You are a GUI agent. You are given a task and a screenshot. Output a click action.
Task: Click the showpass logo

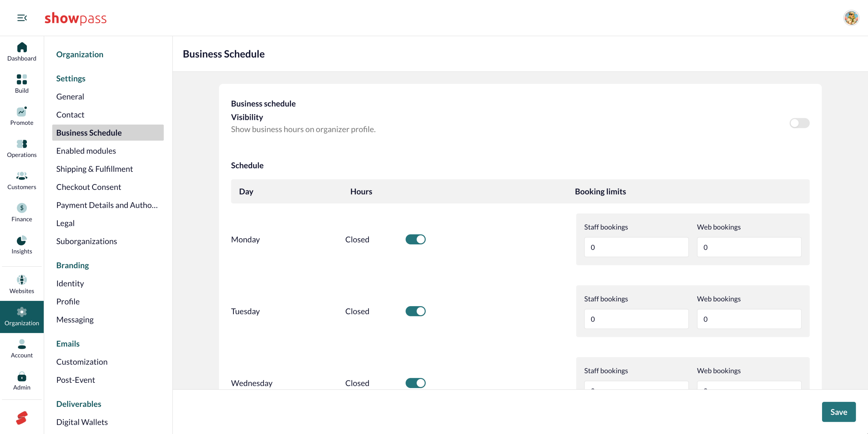click(x=76, y=18)
